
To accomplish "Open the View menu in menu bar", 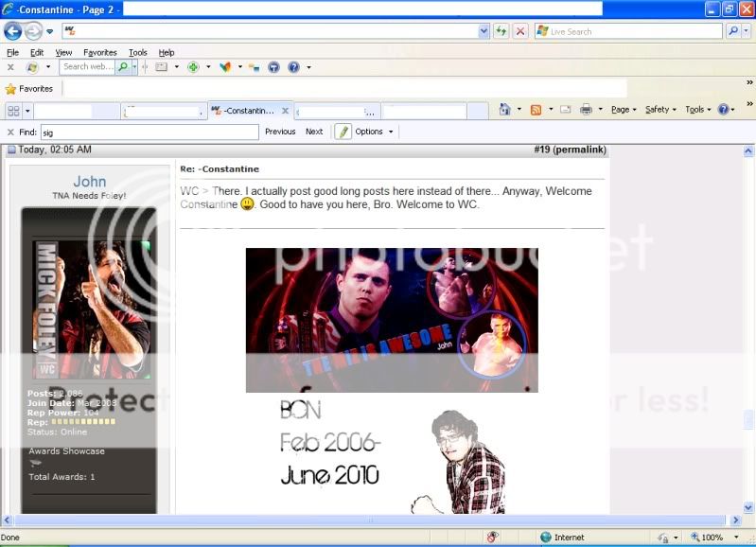I will click(63, 53).
